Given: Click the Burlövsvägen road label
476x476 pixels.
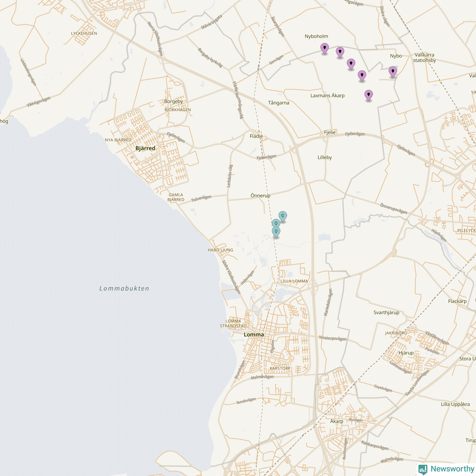Looking at the screenshot, I should pyautogui.click(x=345, y=448).
